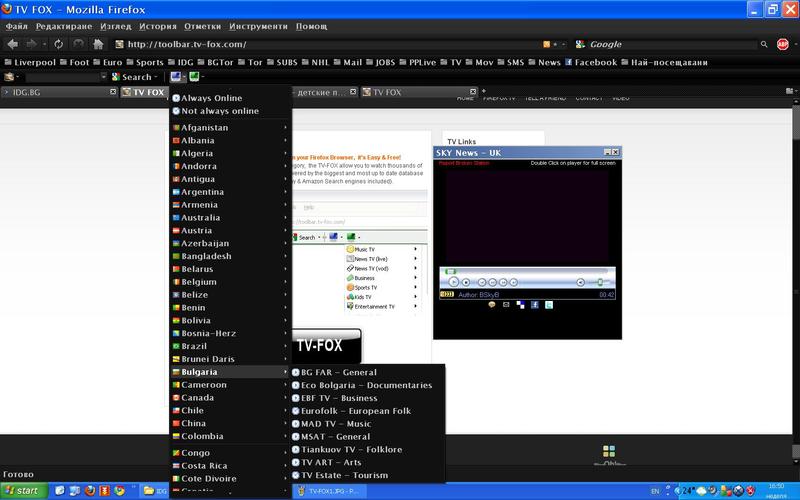Open the Liverpool bookmark folder
Screen dimensions: 800x500
[30, 62]
